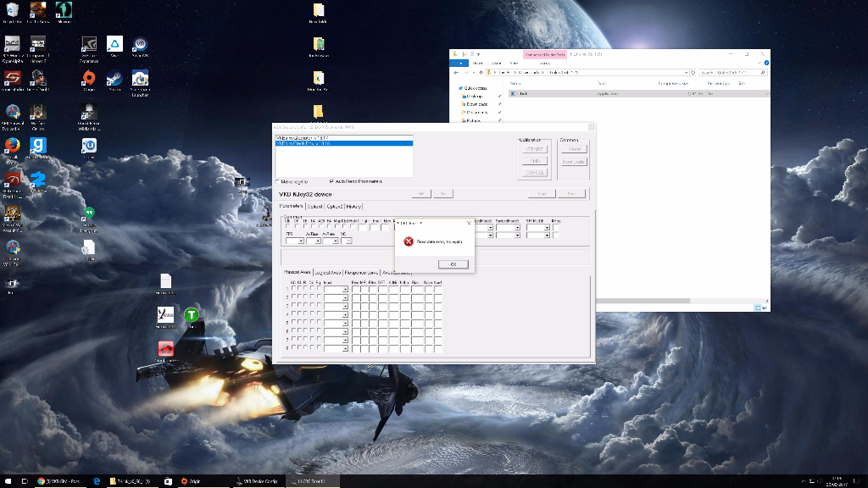Open the Steam desktop shortcut

point(114,80)
